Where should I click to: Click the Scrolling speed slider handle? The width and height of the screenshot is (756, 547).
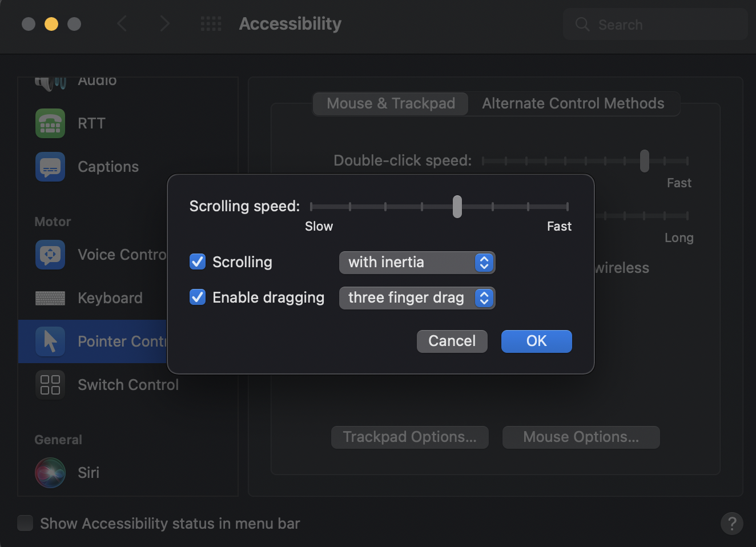point(457,207)
